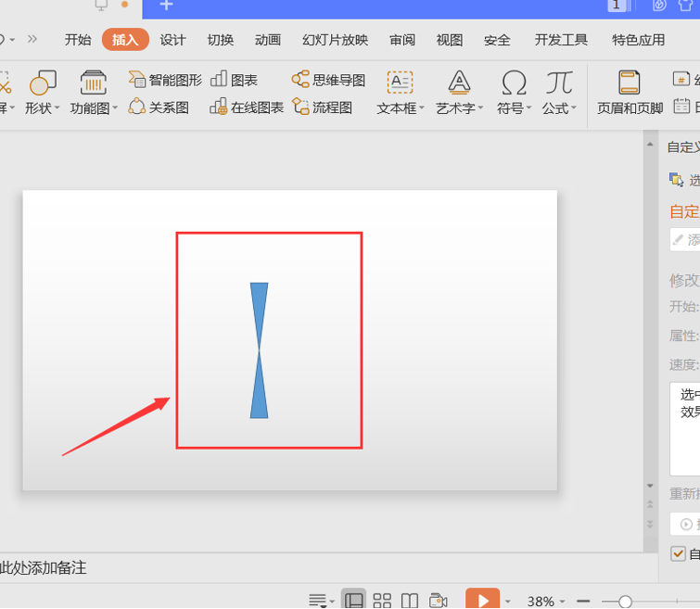Expand the 符号 dropdown arrow
The image size is (700, 609).
click(528, 108)
